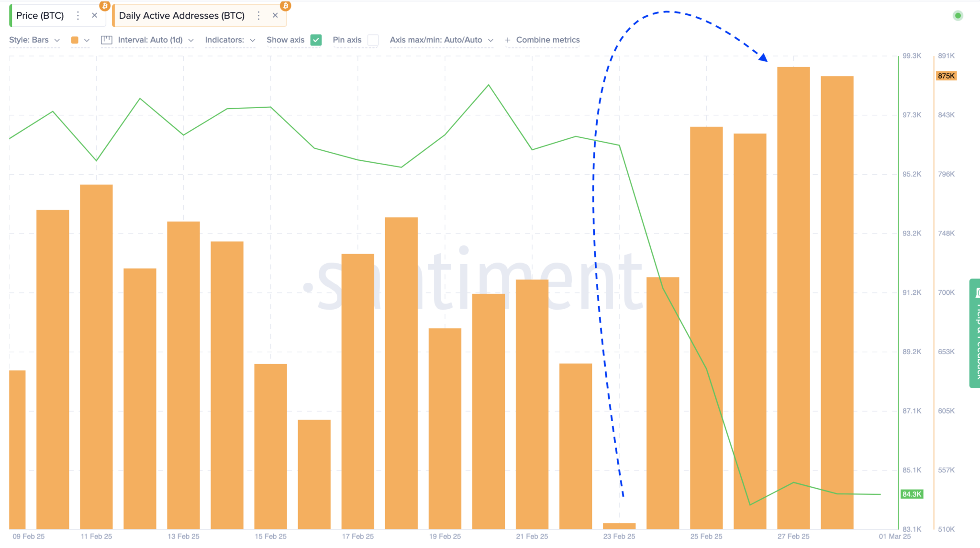Viewport: 980px width, 548px height.
Task: Disable the Show axis checkbox
Action: (x=316, y=40)
